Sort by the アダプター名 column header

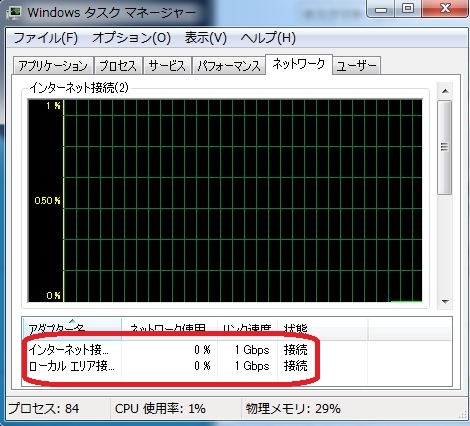pyautogui.click(x=72, y=328)
